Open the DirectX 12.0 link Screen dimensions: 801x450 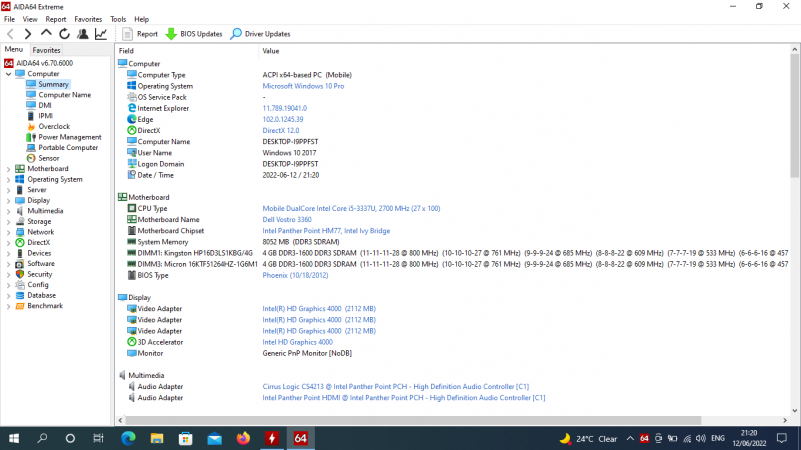click(281, 131)
